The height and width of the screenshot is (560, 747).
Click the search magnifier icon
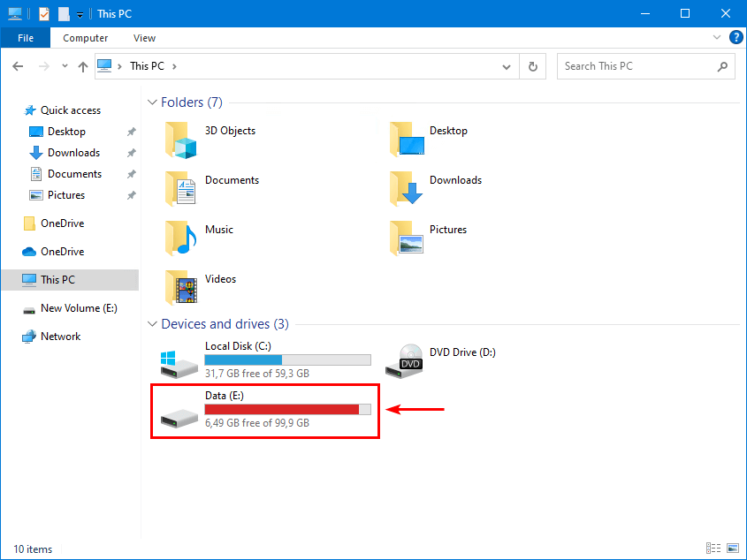722,66
